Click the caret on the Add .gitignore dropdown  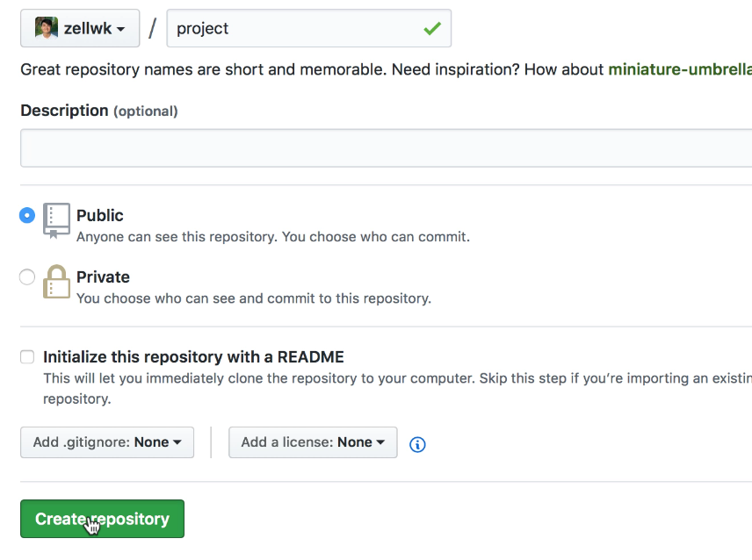[177, 442]
